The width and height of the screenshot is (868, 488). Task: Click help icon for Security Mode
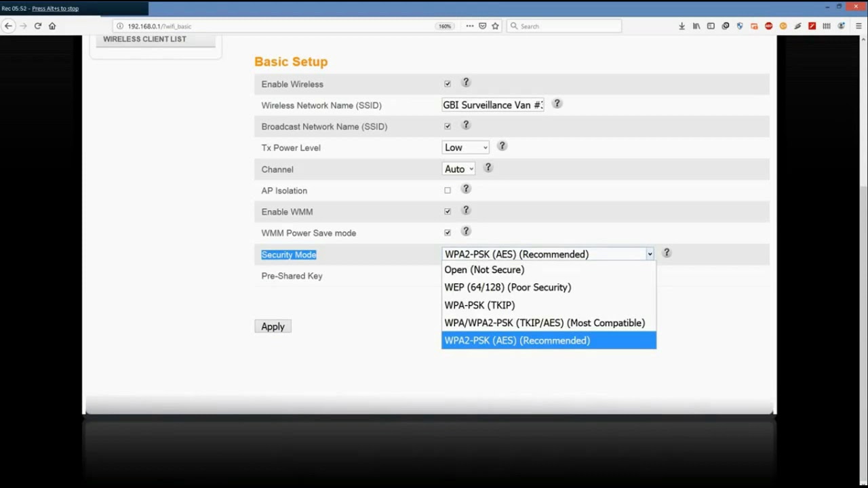tap(667, 253)
